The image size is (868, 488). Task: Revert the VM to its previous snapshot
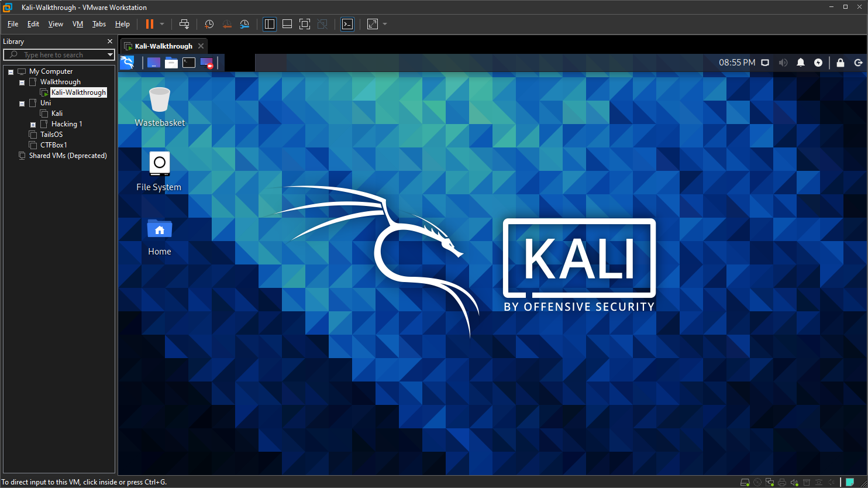(x=227, y=24)
